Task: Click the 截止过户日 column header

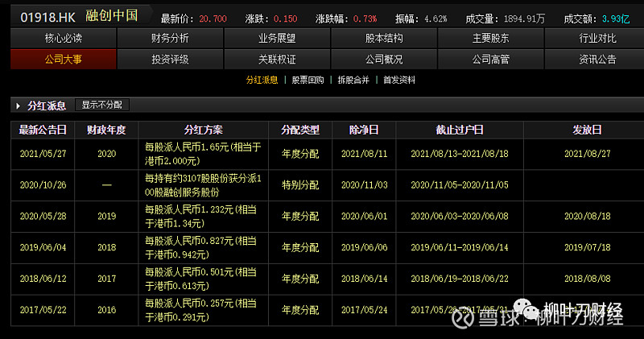Action: (460, 130)
